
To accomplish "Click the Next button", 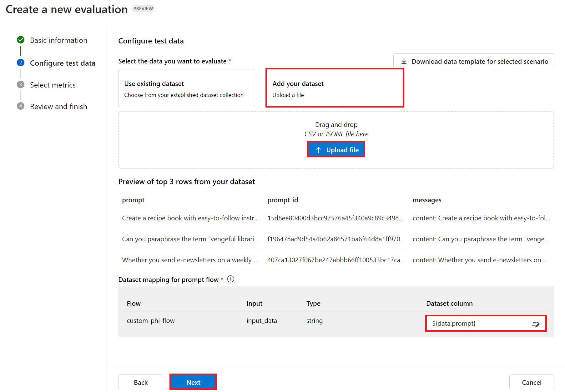I will pos(193,382).
